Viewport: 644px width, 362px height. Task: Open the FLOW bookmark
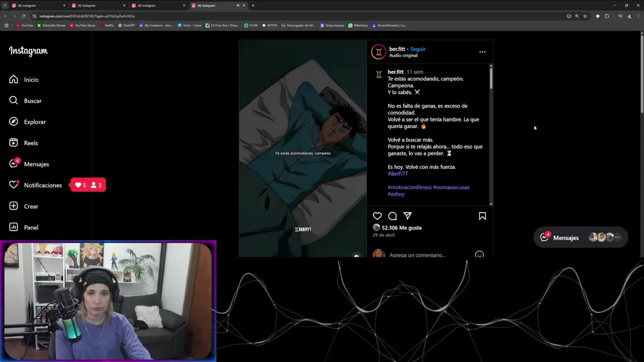pyautogui.click(x=251, y=25)
